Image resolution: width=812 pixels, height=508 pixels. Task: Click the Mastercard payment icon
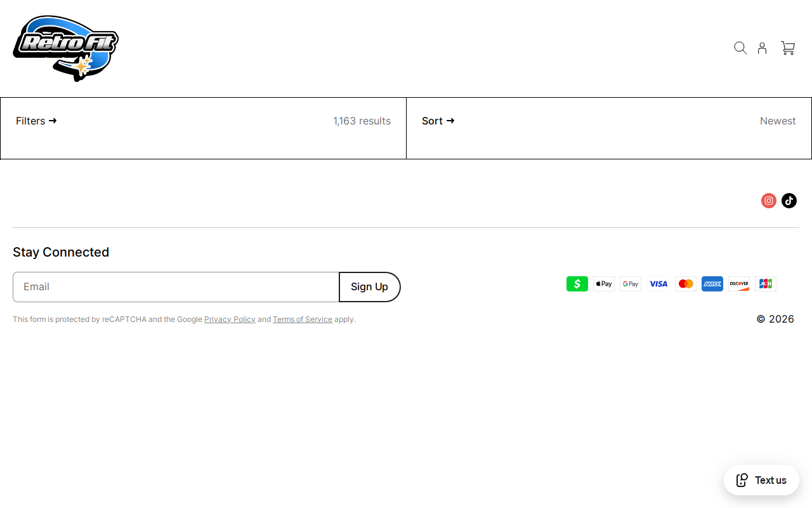[686, 284]
